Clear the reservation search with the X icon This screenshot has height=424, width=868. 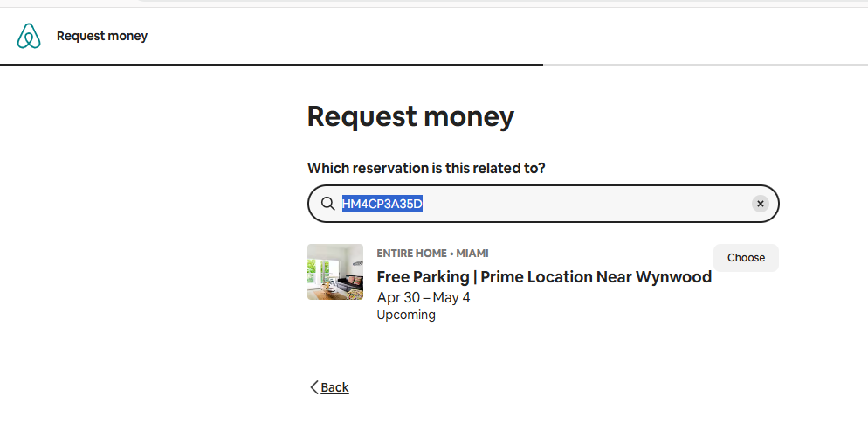pyautogui.click(x=760, y=204)
